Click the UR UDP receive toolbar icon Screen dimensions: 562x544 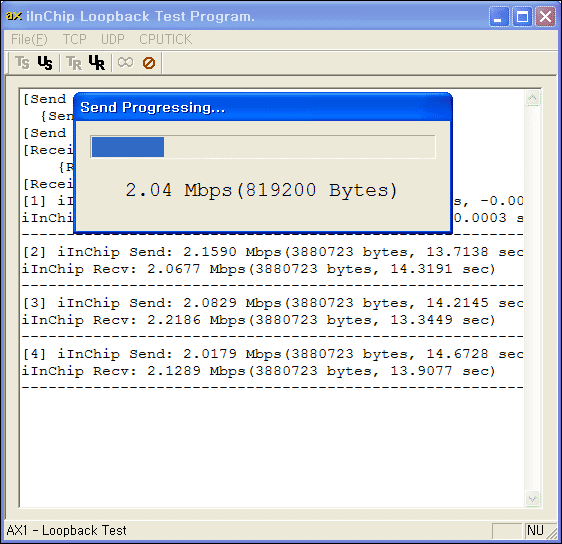(x=97, y=63)
